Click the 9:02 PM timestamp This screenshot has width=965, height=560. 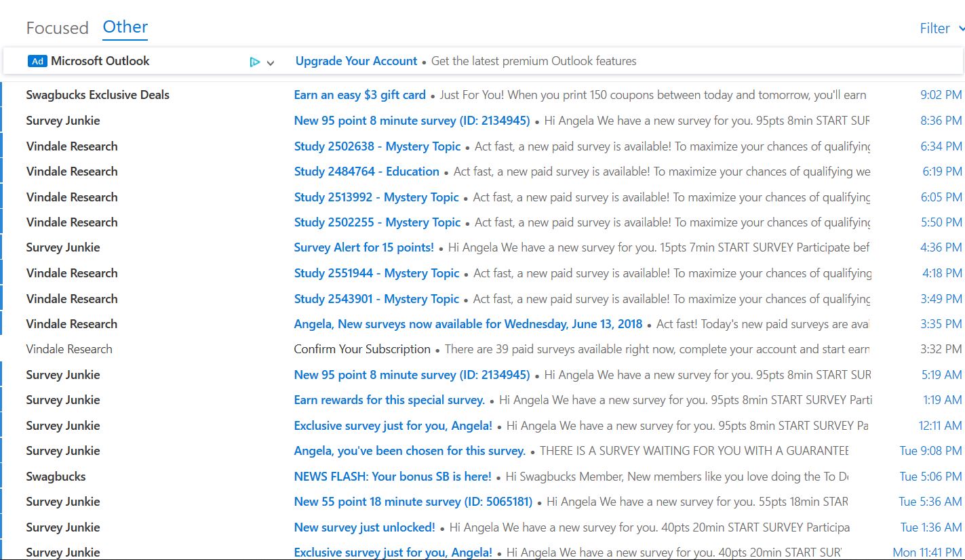[941, 95]
